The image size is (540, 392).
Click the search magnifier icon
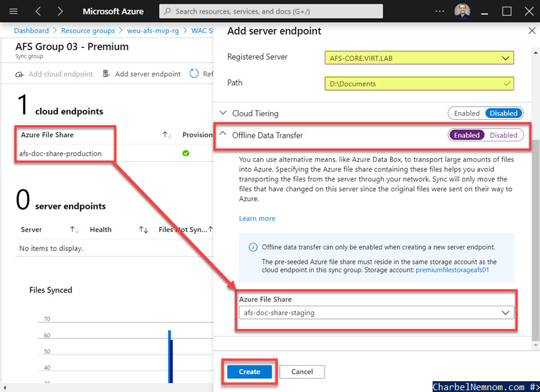coord(167,11)
